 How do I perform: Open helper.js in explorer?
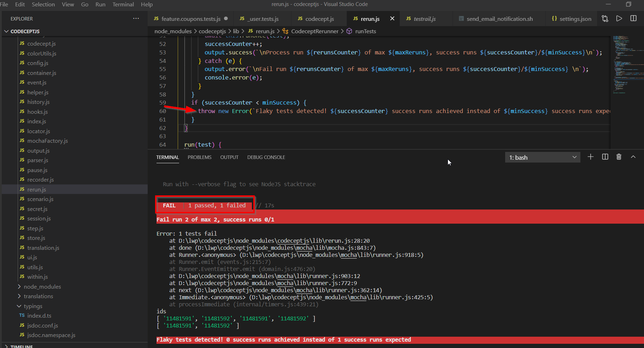pos(38,92)
